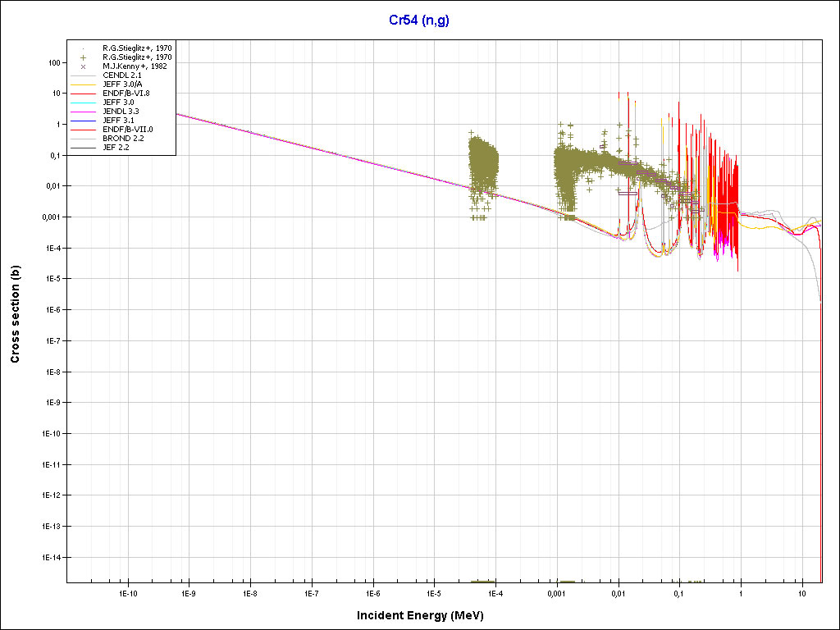Click the 1E-14 tick on the y-axis

(49, 557)
